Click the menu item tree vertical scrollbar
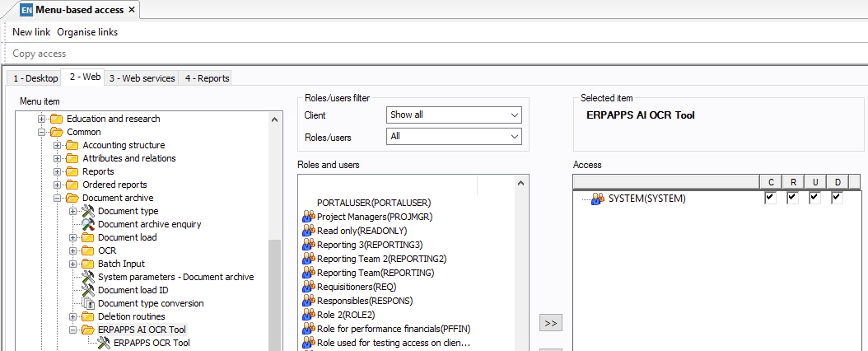Screen dimensions: 868x351 tap(275, 288)
